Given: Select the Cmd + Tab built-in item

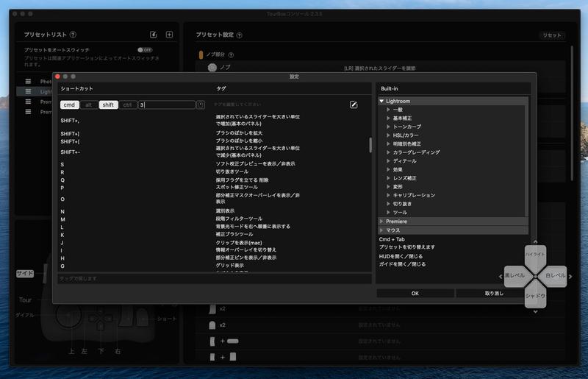Looking at the screenshot, I should (x=392, y=239).
